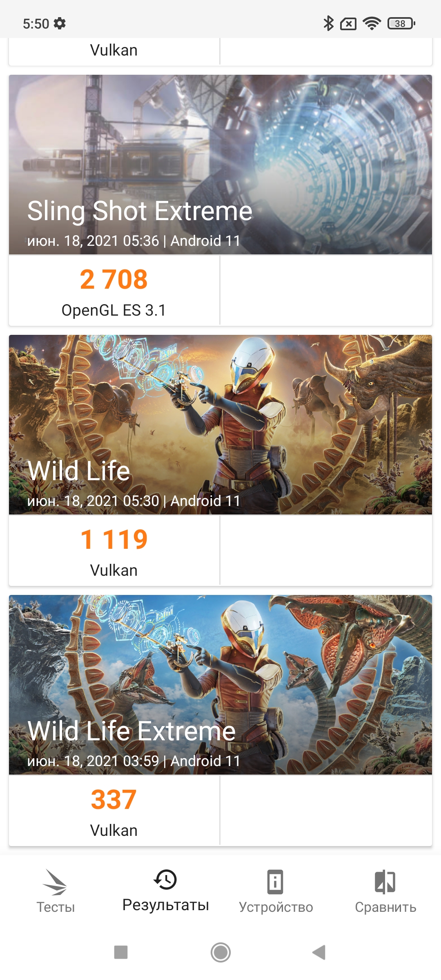Tap the Wi-Fi status icon
Image resolution: width=441 pixels, height=980 pixels.
point(372,24)
